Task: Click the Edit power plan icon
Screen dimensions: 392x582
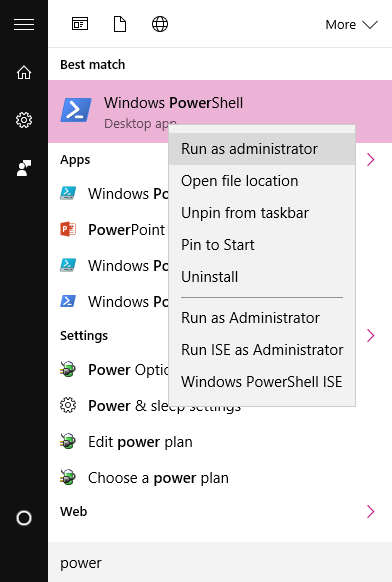Action: [68, 441]
